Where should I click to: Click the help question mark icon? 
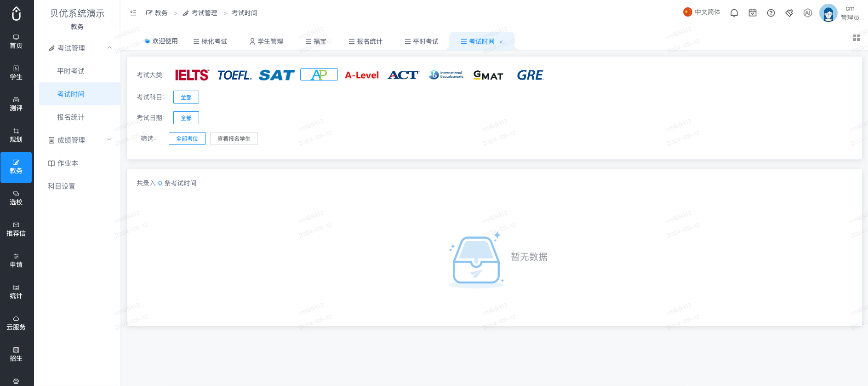click(771, 13)
